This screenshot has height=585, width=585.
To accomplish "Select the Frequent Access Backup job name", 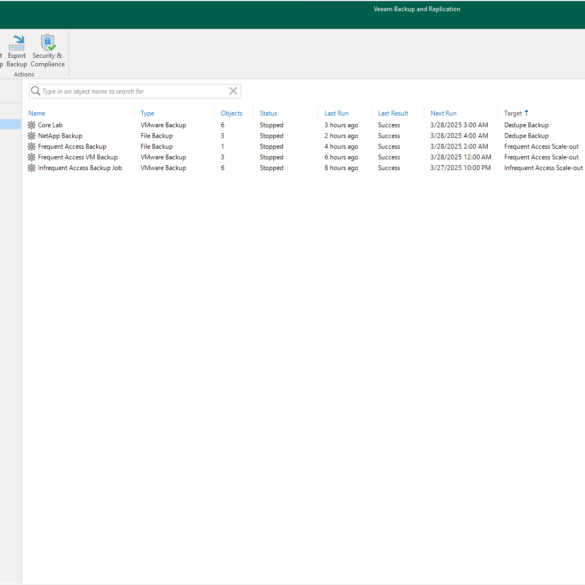I will coord(72,147).
